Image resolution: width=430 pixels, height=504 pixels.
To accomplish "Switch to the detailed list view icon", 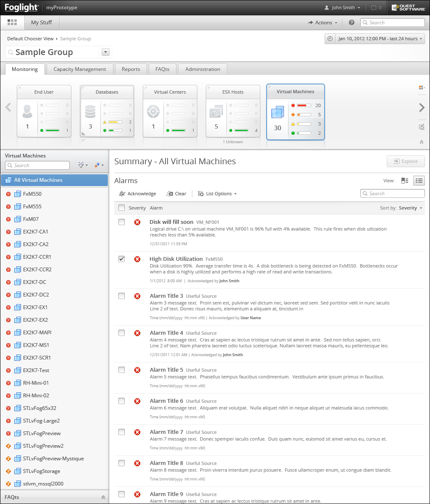I will 419,181.
